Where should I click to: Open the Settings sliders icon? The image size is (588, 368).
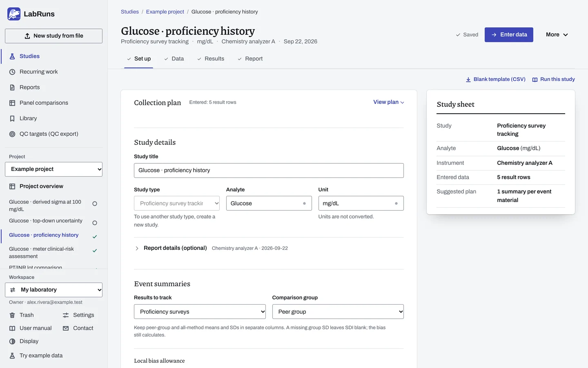[x=66, y=315]
